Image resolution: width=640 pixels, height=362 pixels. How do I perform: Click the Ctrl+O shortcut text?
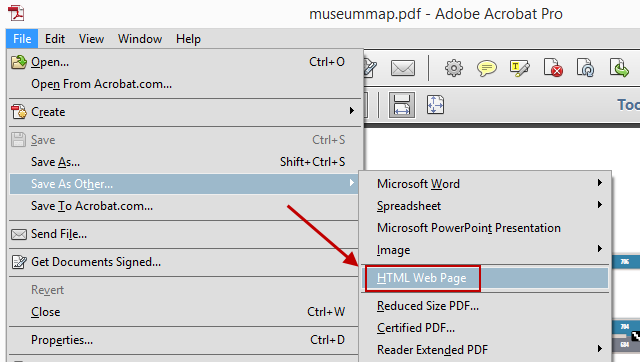[x=327, y=62]
